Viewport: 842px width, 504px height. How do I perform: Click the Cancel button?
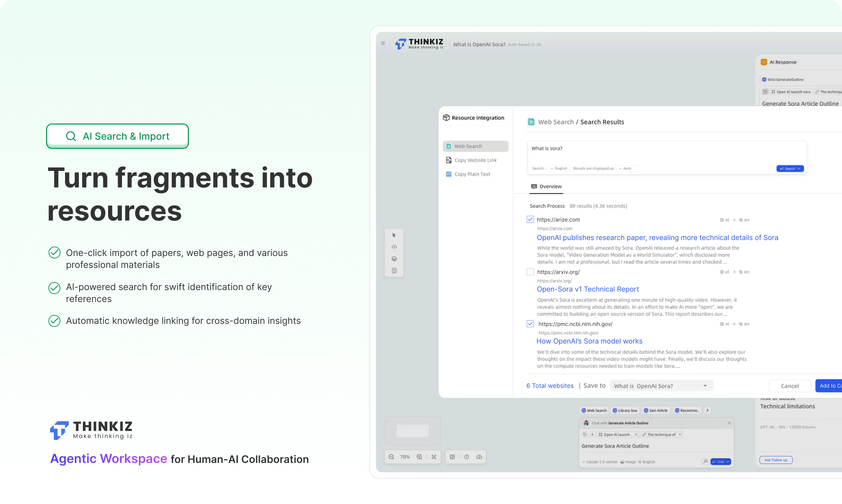pos(790,386)
